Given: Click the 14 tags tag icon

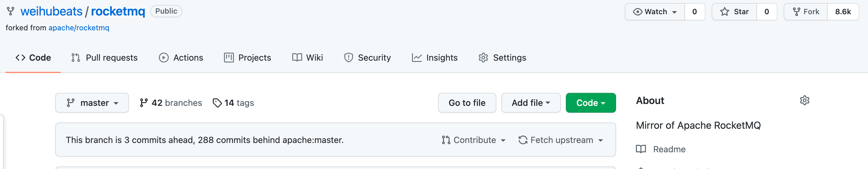Looking at the screenshot, I should (217, 103).
